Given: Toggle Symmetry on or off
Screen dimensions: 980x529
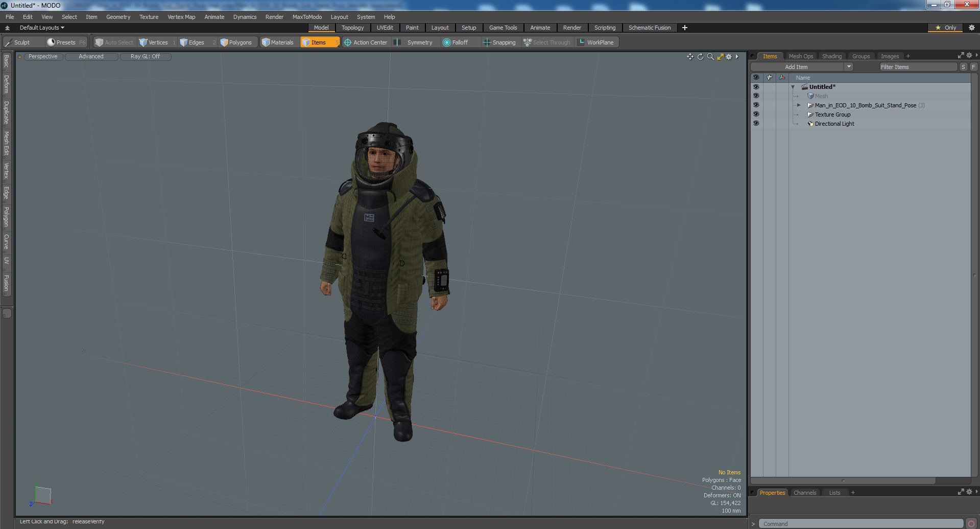Looking at the screenshot, I should click(x=416, y=42).
